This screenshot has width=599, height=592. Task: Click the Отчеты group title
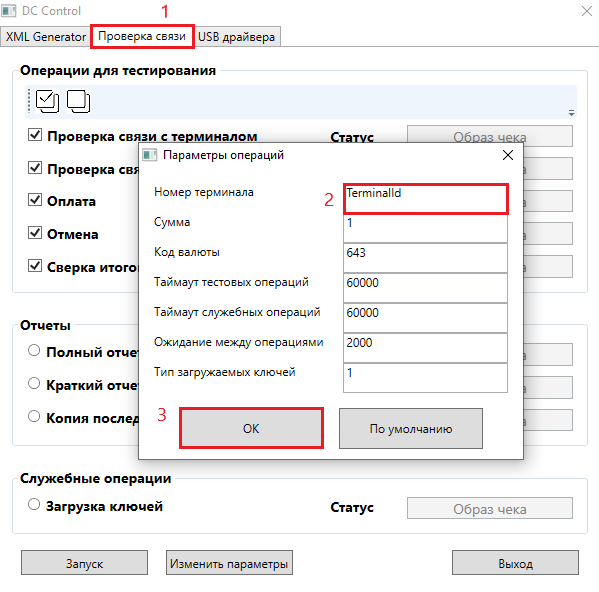45,325
